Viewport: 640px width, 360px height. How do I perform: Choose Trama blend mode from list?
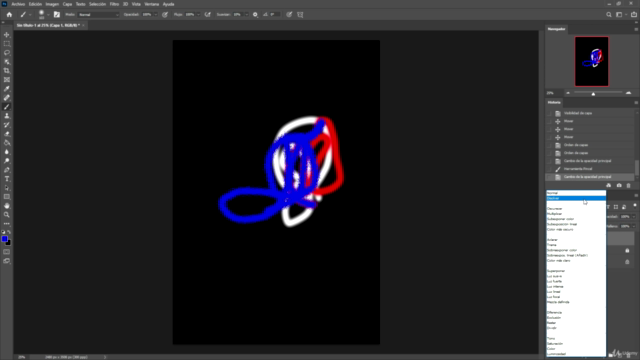576,245
